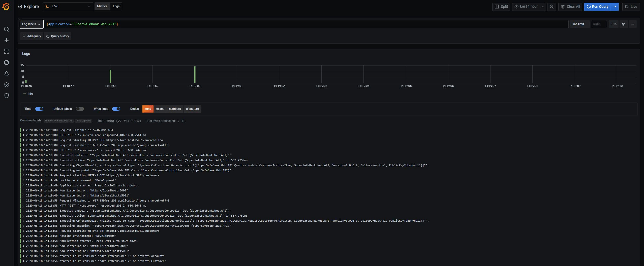This screenshot has width=644, height=266.
Task: Click the Line limit input field
Action: click(x=598, y=24)
